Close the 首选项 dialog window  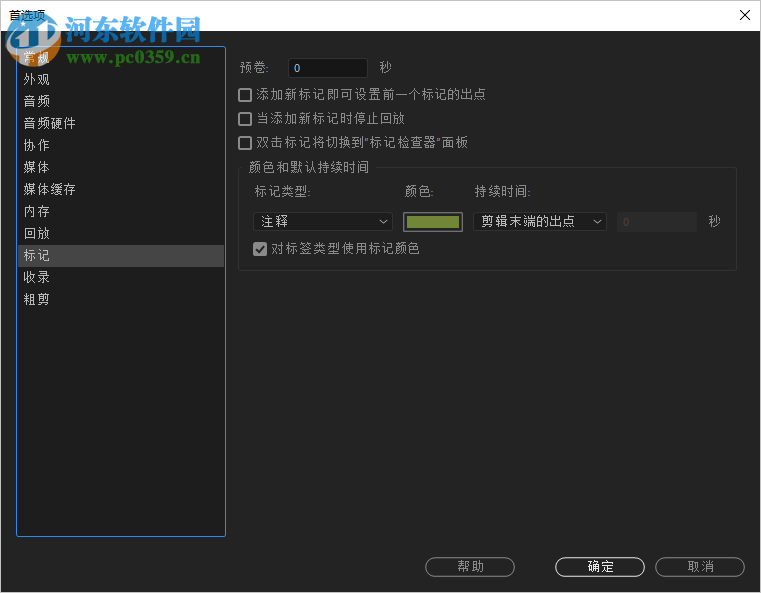pos(744,15)
